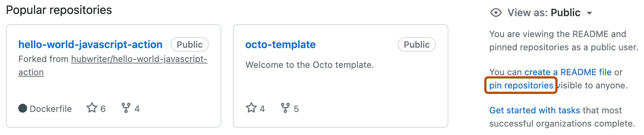This screenshot has width=644, height=135.
Task: Click the Dockerfile language color dot
Action: click(23, 108)
